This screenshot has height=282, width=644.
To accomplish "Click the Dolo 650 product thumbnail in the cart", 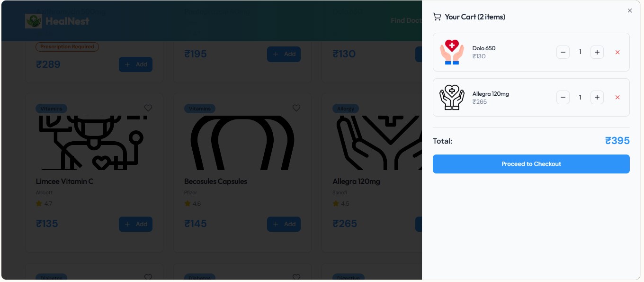I will tap(452, 52).
